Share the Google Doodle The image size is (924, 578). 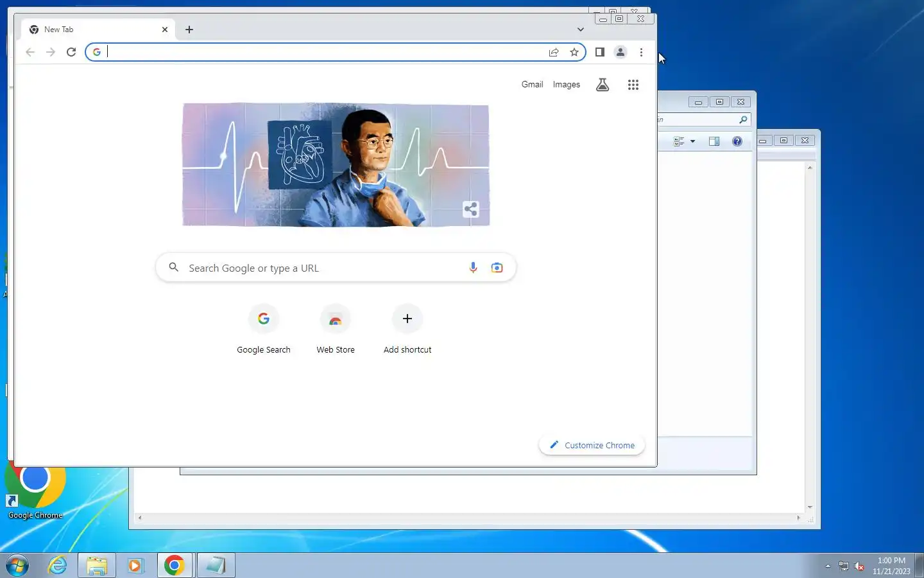coord(471,209)
